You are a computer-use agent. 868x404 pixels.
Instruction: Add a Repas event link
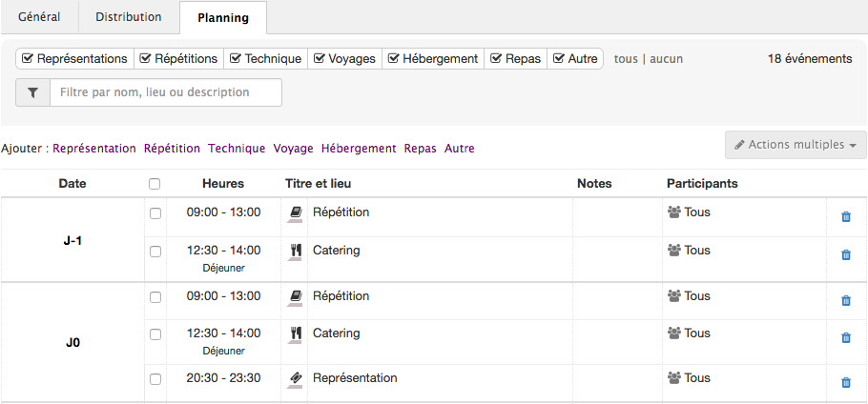click(x=420, y=149)
